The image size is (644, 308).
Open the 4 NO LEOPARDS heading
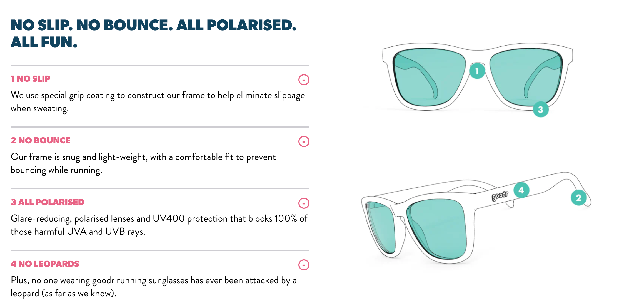tap(45, 264)
